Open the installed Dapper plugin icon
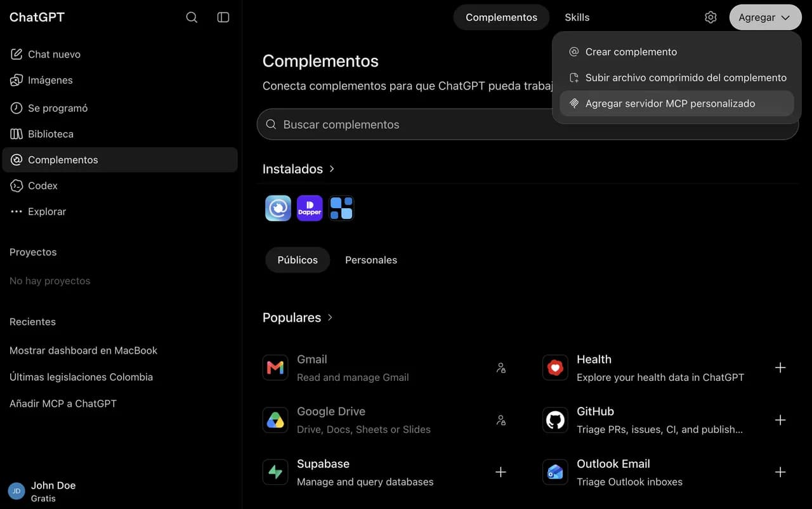812x509 pixels. [x=310, y=208]
